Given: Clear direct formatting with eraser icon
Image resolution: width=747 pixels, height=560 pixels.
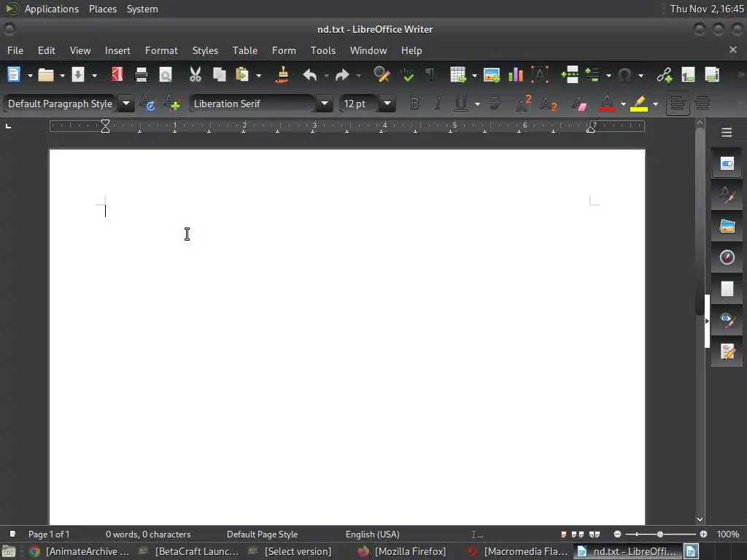Looking at the screenshot, I should [579, 104].
